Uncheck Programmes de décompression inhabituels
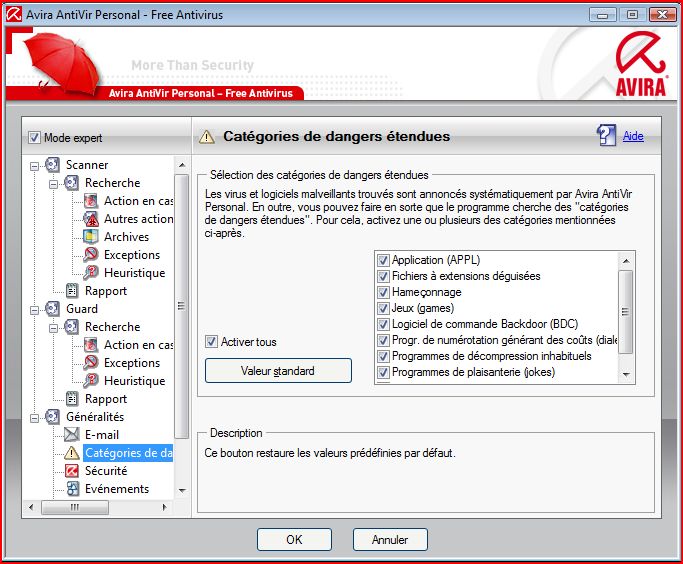 point(383,356)
